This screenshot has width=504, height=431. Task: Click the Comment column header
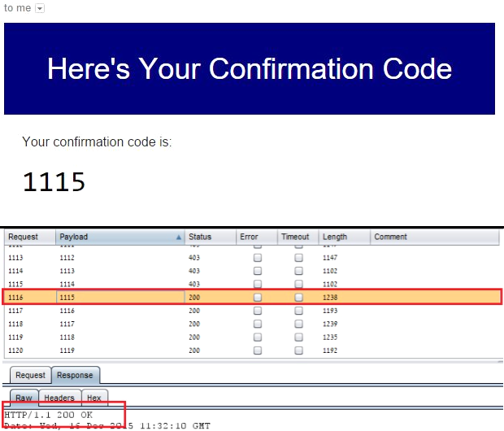pyautogui.click(x=435, y=237)
